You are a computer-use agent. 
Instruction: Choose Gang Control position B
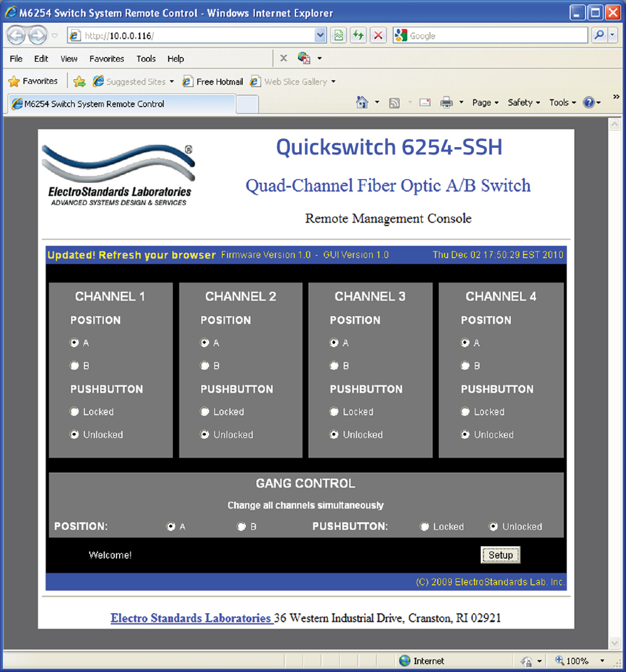242,526
